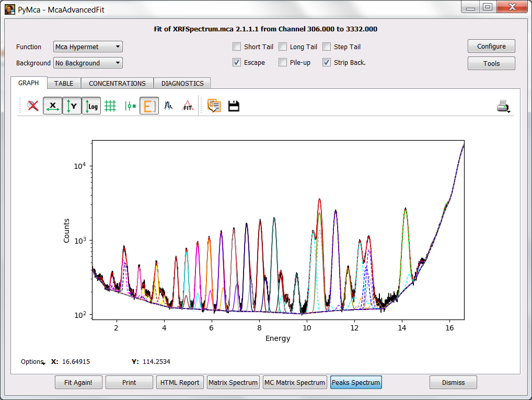
Task: Open the Function dropdown showing Mca Hypermet
Action: point(87,47)
